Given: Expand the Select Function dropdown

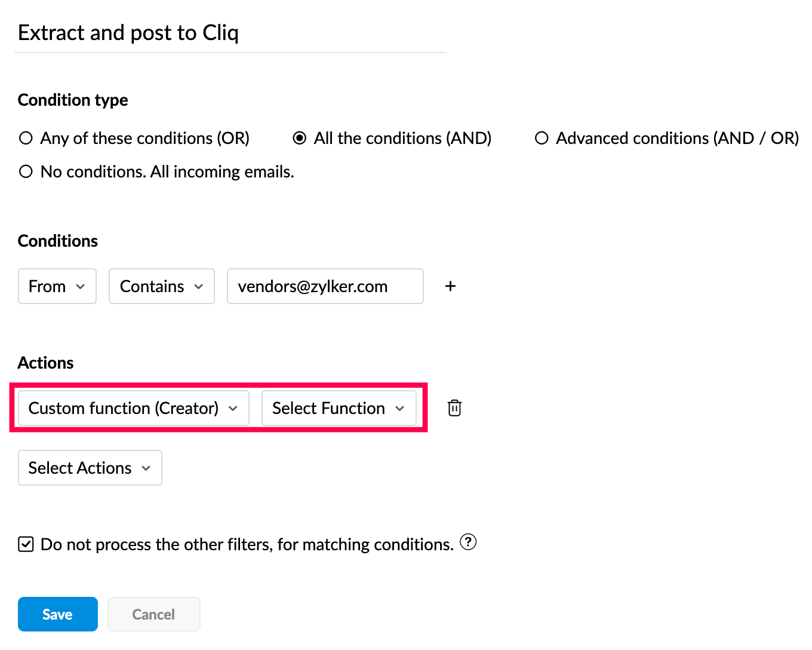Looking at the screenshot, I should click(x=339, y=408).
